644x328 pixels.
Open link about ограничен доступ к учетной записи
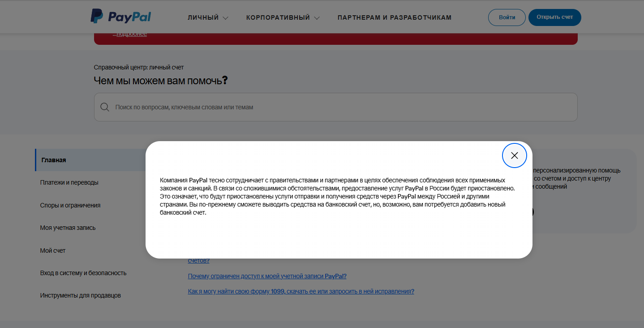[x=267, y=276]
